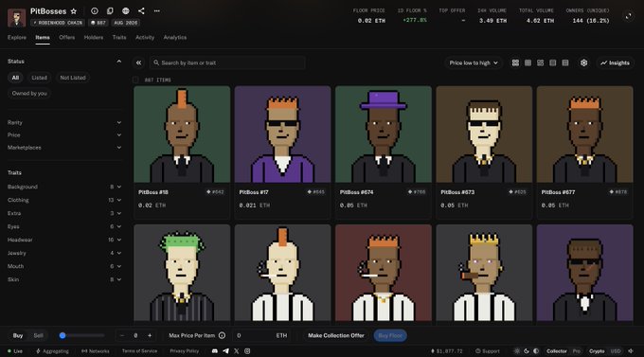Click Make Collection Offer
The width and height of the screenshot is (644, 357).
point(336,335)
